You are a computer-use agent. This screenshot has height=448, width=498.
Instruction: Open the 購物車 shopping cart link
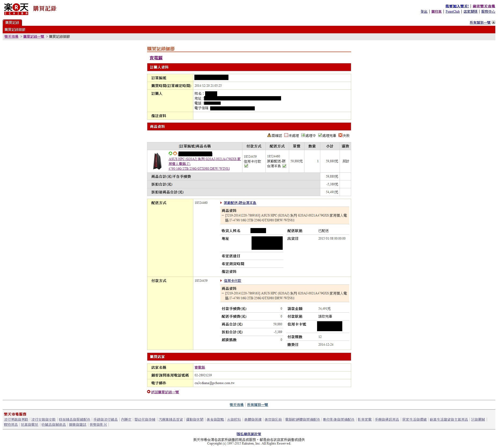pos(437,12)
